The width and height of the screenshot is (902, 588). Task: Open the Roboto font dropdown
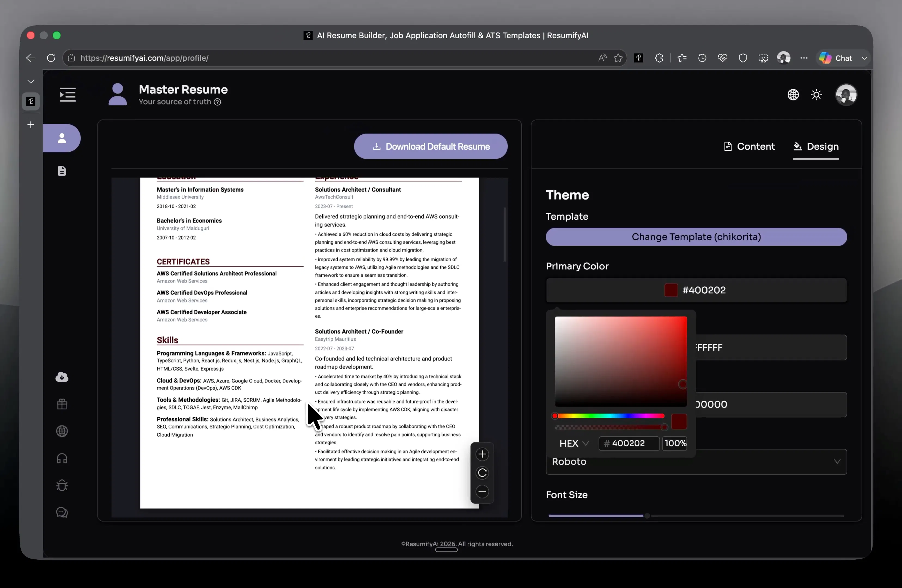click(696, 462)
